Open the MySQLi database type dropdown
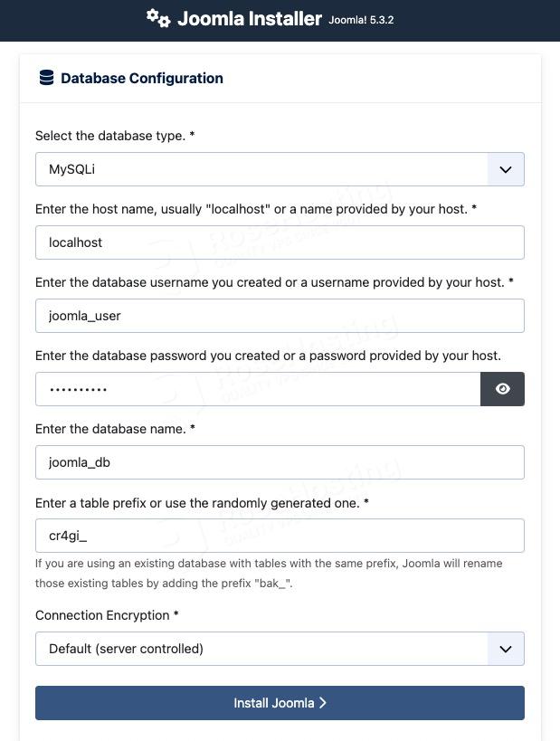The width and height of the screenshot is (560, 741). (x=262, y=169)
